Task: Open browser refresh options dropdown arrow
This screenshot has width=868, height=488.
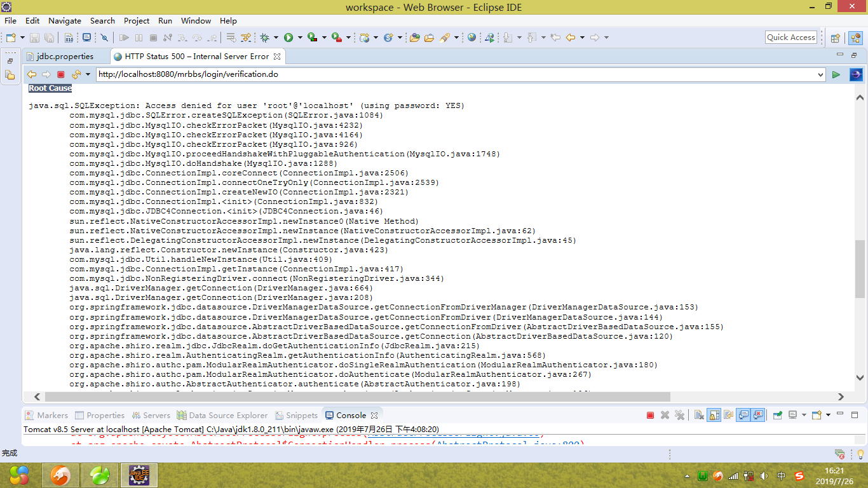Action: tap(88, 74)
